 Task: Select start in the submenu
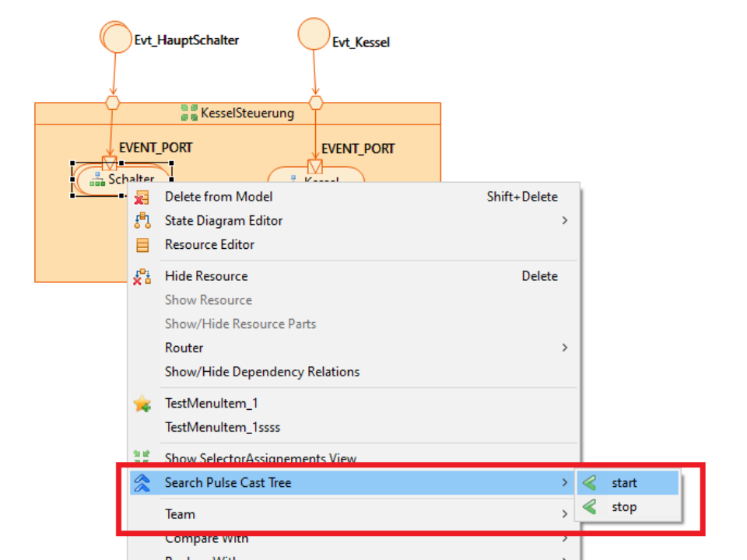(624, 483)
